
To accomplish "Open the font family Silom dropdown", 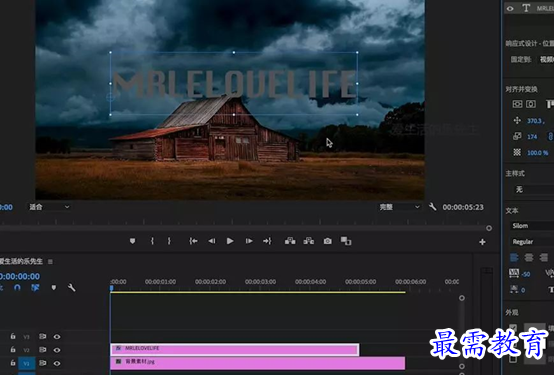I will 532,225.
